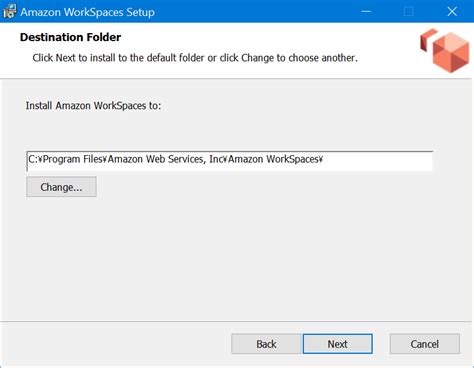Focus the destination folder path field
The height and width of the screenshot is (368, 474).
point(230,161)
